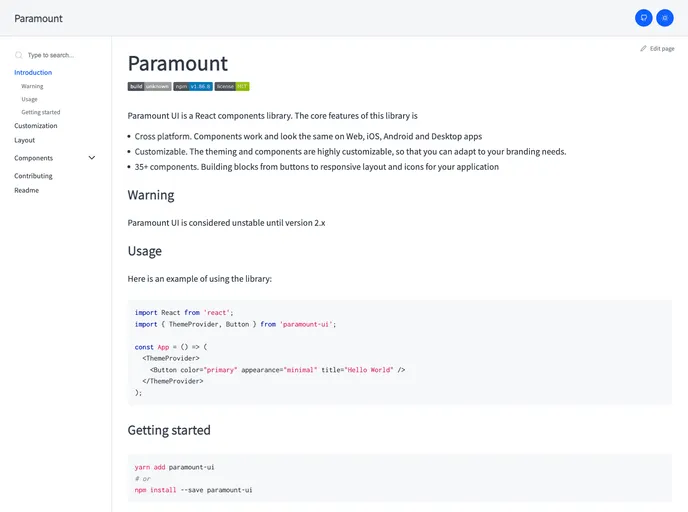Click the Usage section heading
Image resolution: width=688 pixels, height=512 pixels.
144,251
